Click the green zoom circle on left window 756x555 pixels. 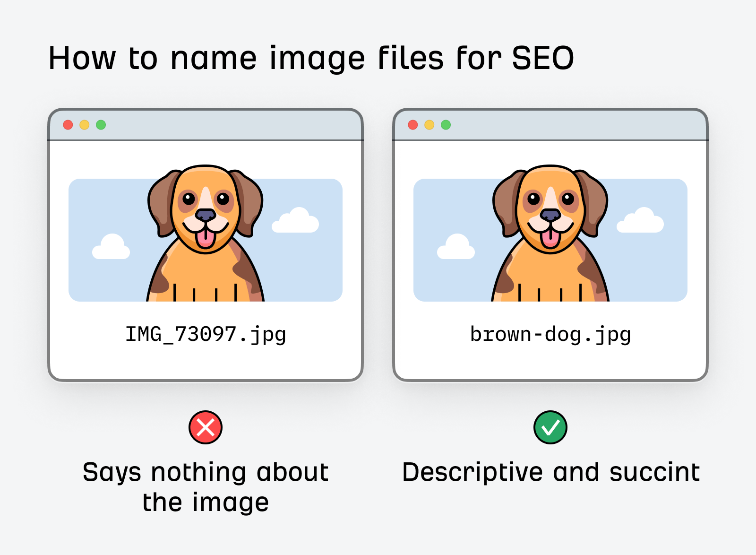tap(101, 124)
